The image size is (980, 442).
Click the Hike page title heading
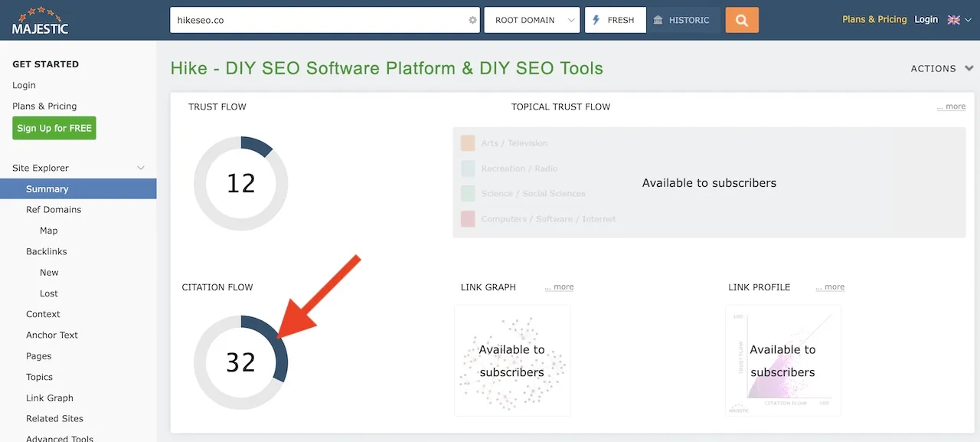pyautogui.click(x=387, y=68)
